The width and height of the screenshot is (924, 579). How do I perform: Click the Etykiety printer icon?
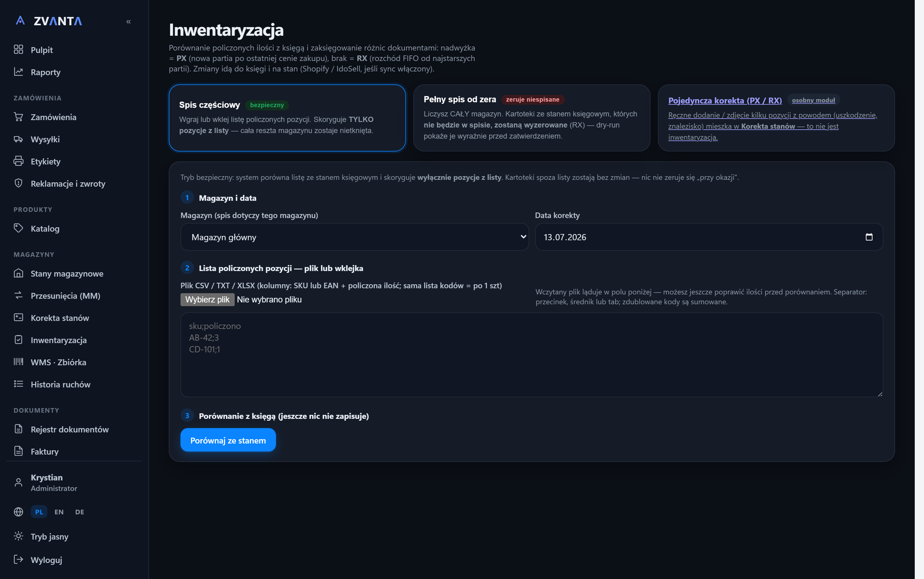click(x=18, y=161)
